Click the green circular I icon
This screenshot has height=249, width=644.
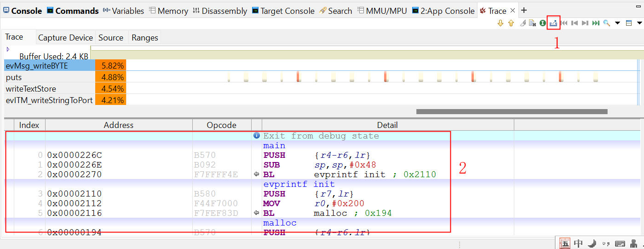(x=543, y=23)
